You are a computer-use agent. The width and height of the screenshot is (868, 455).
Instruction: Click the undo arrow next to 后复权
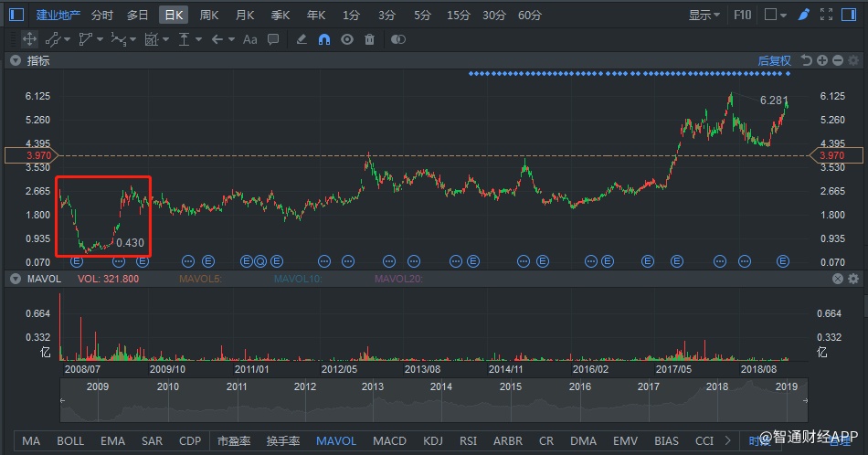point(806,60)
